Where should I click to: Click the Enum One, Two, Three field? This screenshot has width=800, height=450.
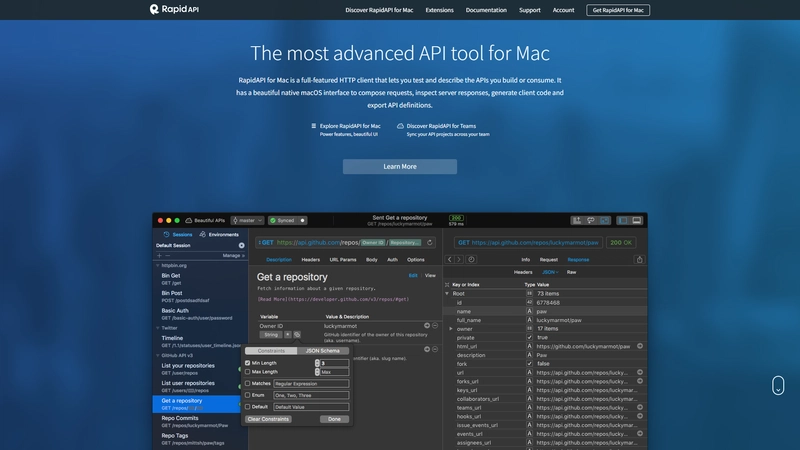tap(311, 395)
